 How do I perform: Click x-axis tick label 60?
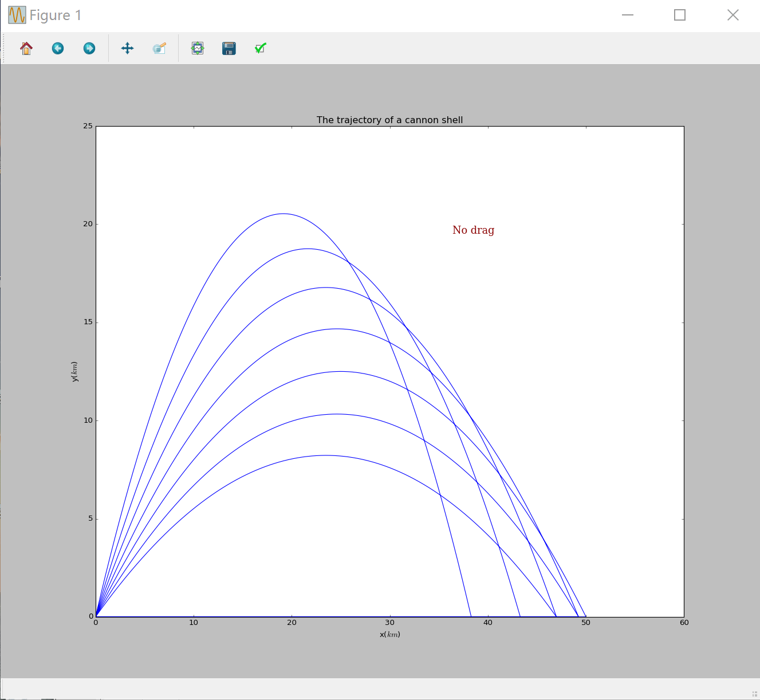(x=684, y=623)
